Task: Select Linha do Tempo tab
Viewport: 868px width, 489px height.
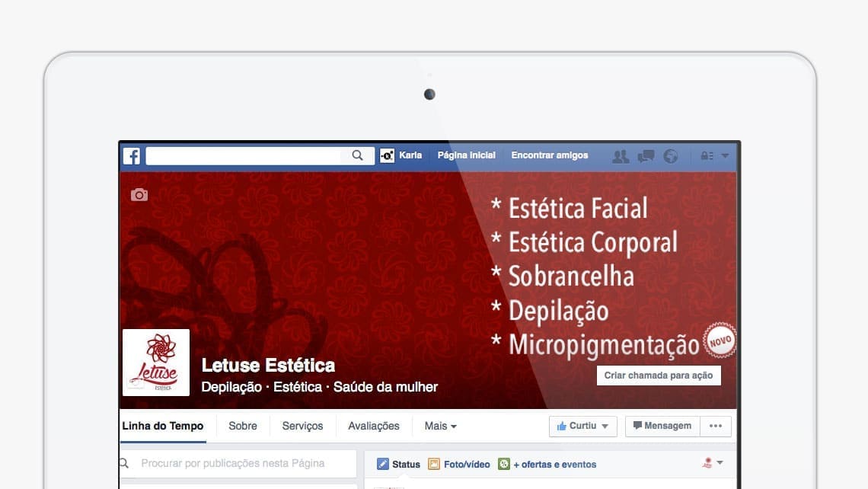Action: click(x=163, y=426)
